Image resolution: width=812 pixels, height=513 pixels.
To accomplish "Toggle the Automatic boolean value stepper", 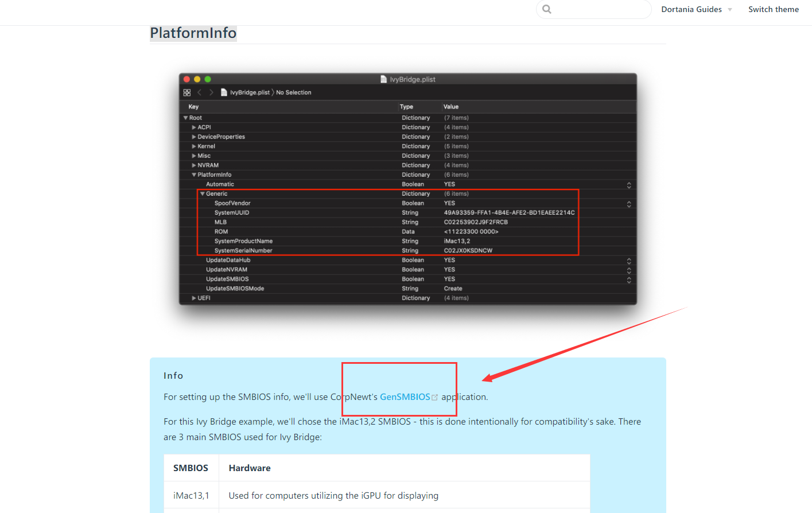I will pos(629,185).
